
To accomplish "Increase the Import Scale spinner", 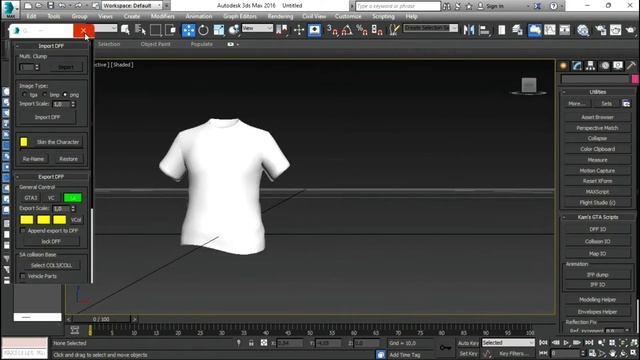I will coord(73,102).
